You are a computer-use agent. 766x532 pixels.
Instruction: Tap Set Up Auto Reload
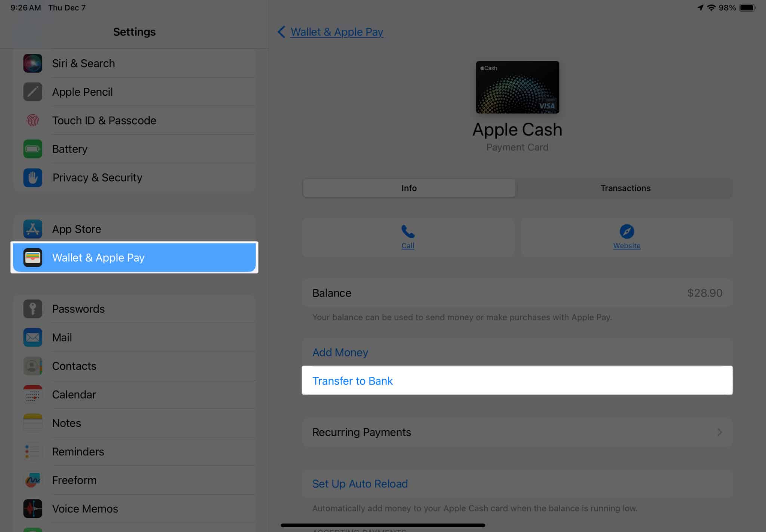click(x=517, y=484)
